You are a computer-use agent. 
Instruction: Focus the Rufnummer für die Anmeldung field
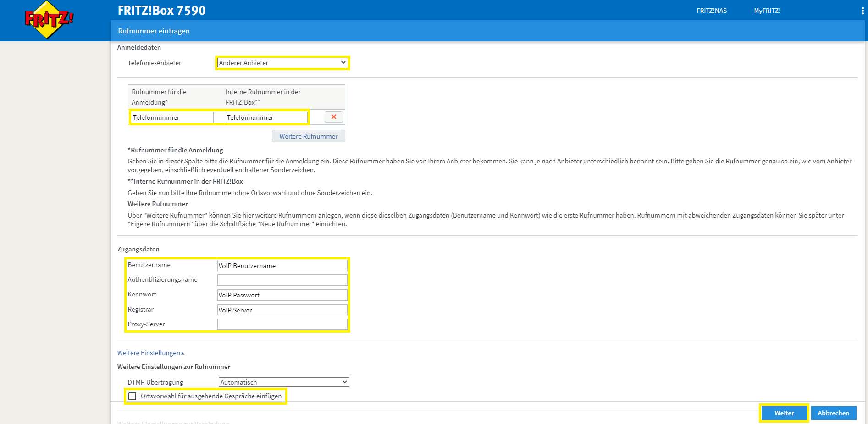[x=172, y=117]
